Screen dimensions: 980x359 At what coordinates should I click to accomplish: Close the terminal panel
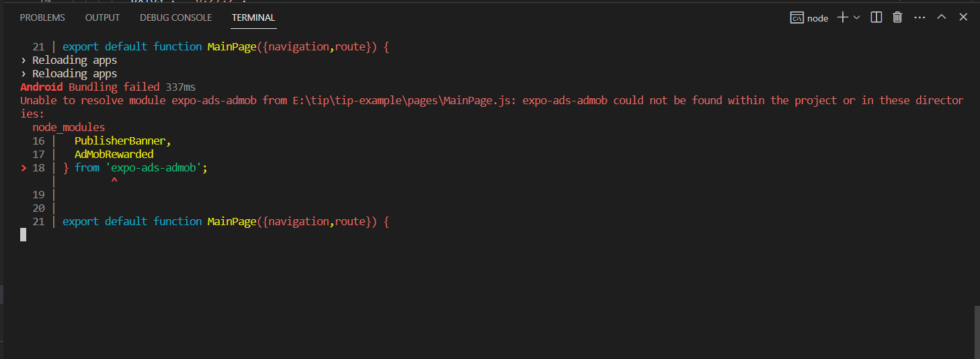[x=963, y=17]
